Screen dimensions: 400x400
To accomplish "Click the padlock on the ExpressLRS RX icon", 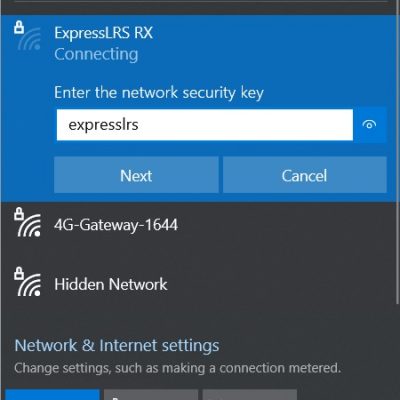I will [x=19, y=27].
